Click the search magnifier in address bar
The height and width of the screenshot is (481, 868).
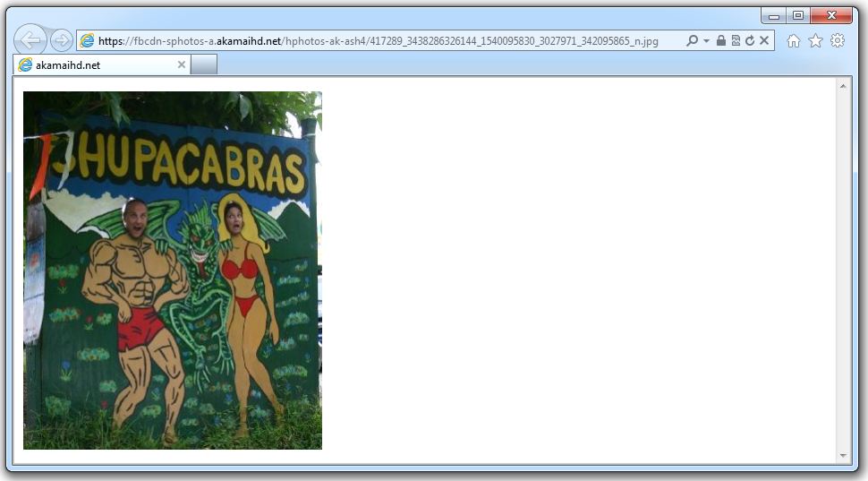[x=692, y=40]
